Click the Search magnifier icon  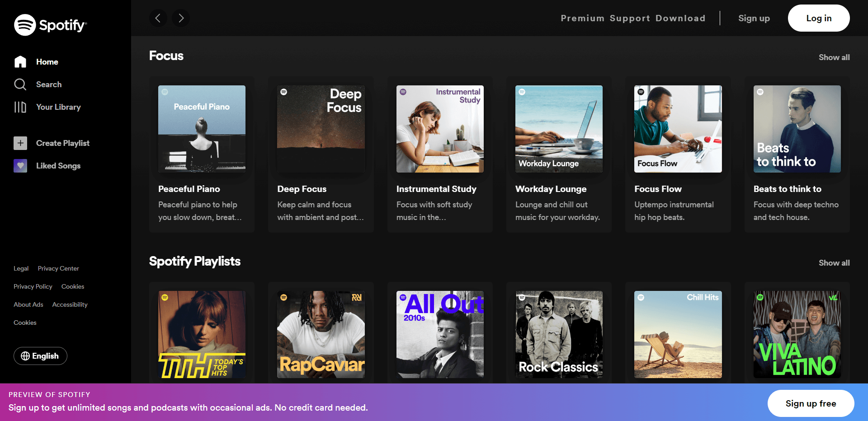[20, 84]
